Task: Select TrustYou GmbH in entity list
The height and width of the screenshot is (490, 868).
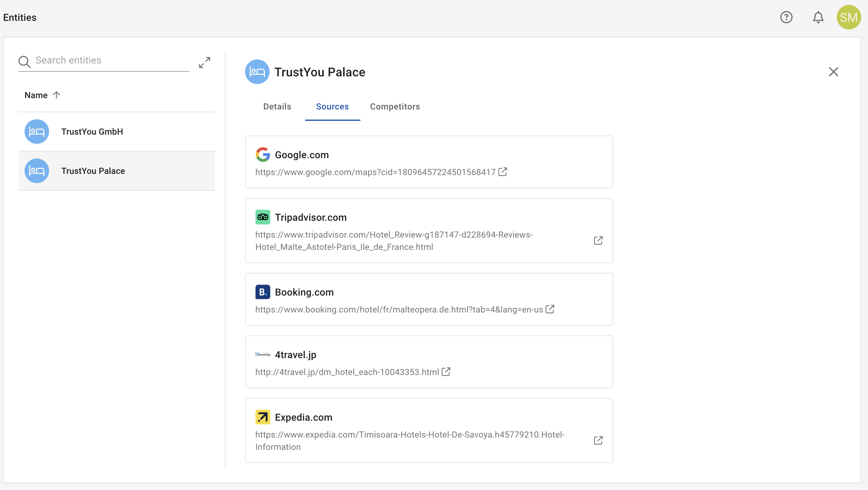Action: click(117, 132)
